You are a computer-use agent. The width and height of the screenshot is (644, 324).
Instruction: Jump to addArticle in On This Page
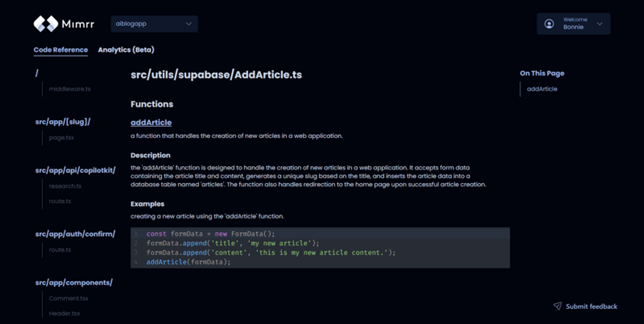[542, 89]
